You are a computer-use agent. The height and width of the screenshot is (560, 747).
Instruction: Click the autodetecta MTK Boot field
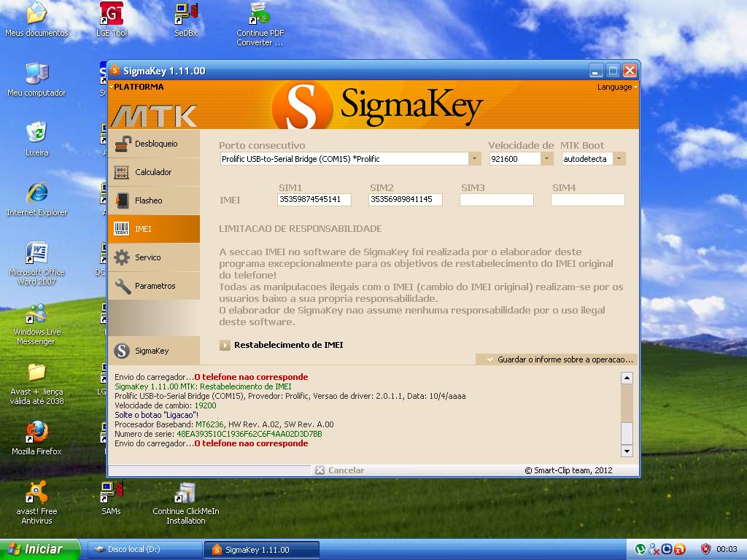(x=587, y=158)
